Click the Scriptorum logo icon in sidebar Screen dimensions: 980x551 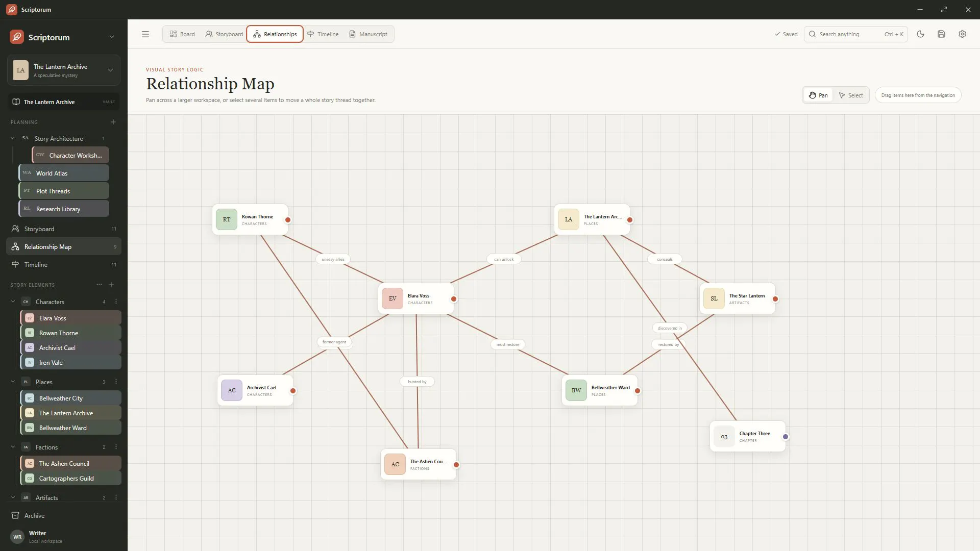click(x=17, y=37)
